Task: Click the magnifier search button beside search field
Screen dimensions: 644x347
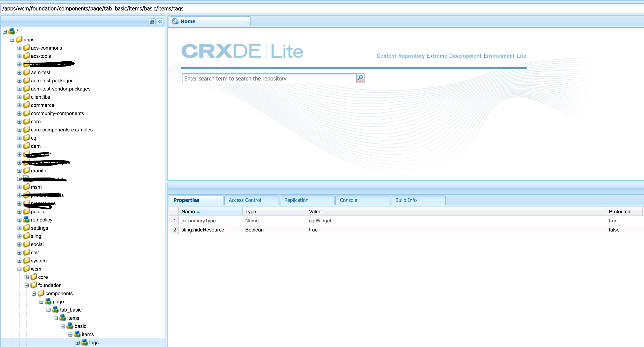Action: [x=360, y=78]
